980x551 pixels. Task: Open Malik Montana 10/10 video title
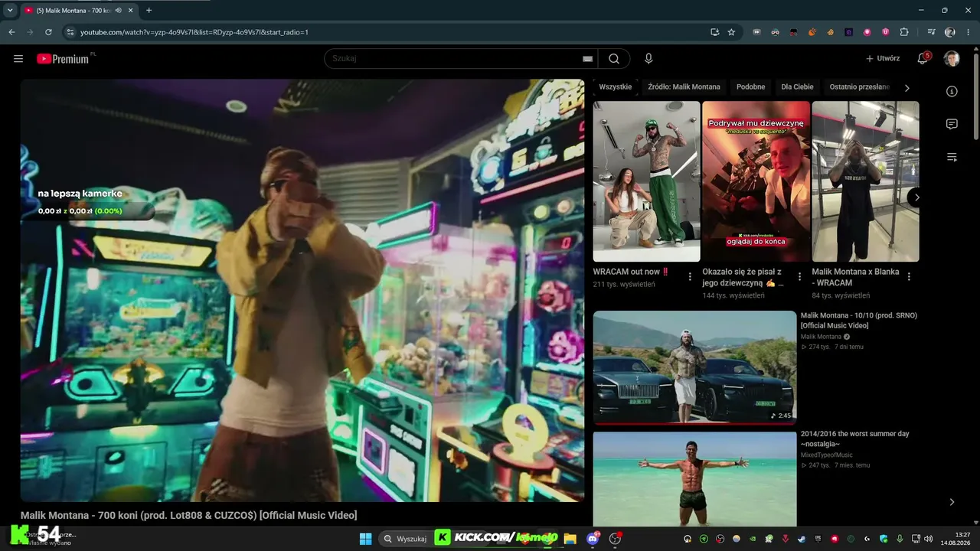pyautogui.click(x=859, y=321)
